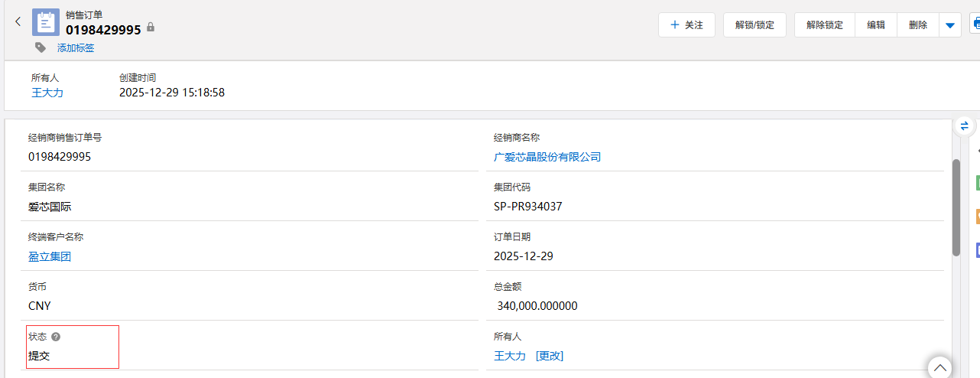Click the help icon next to 状态
The image size is (980, 378).
pyautogui.click(x=56, y=337)
